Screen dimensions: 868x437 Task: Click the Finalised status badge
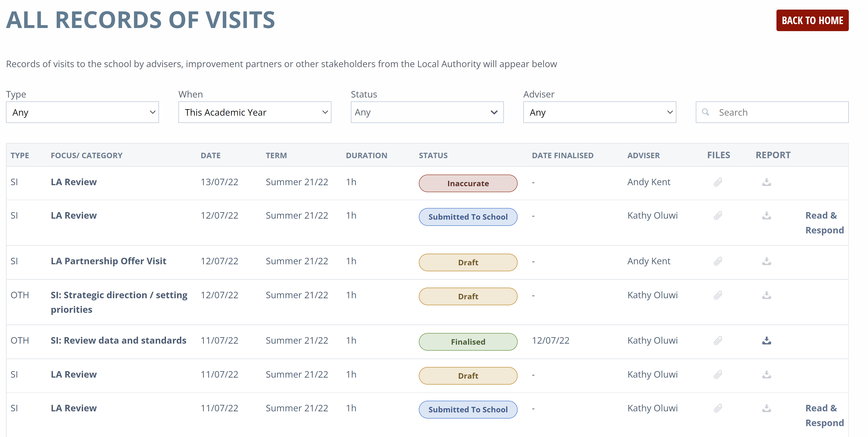(468, 342)
